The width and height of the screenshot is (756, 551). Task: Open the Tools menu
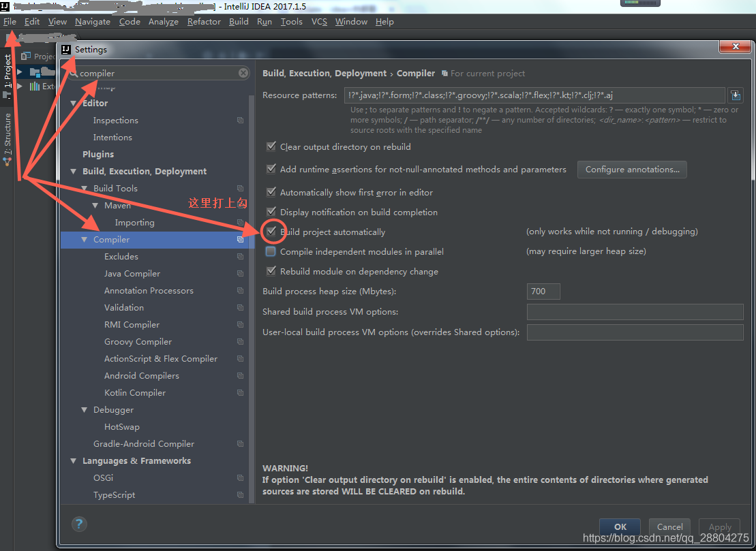[292, 22]
